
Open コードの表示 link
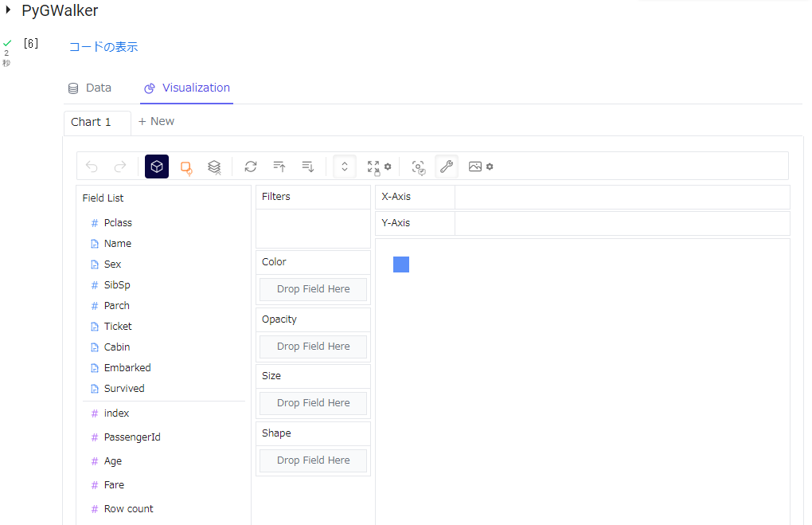pos(103,47)
